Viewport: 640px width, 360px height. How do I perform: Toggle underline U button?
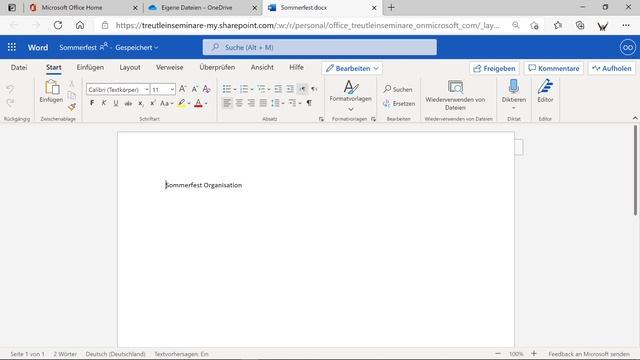point(116,103)
